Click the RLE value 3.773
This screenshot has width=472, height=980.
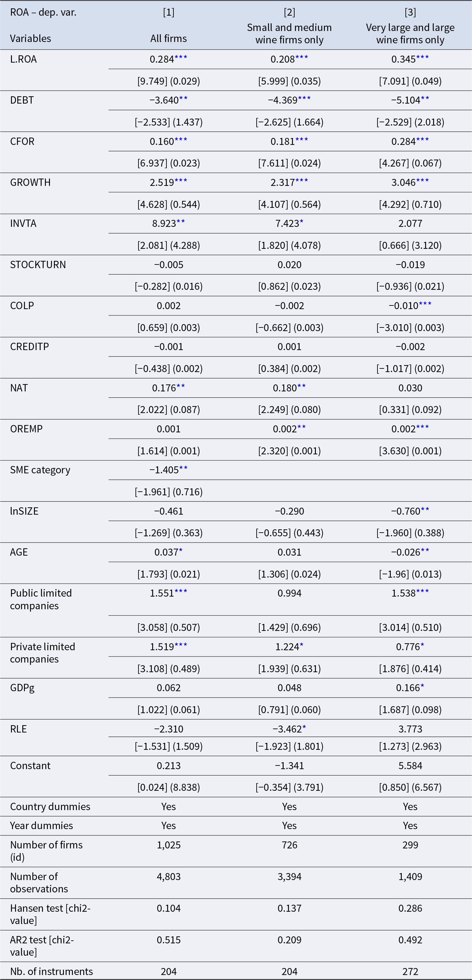pos(410,729)
